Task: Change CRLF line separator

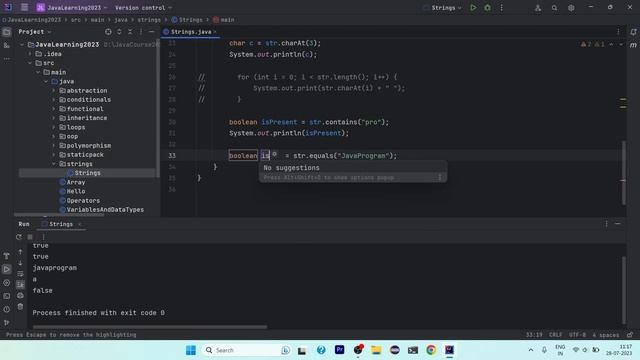Action: [556, 335]
